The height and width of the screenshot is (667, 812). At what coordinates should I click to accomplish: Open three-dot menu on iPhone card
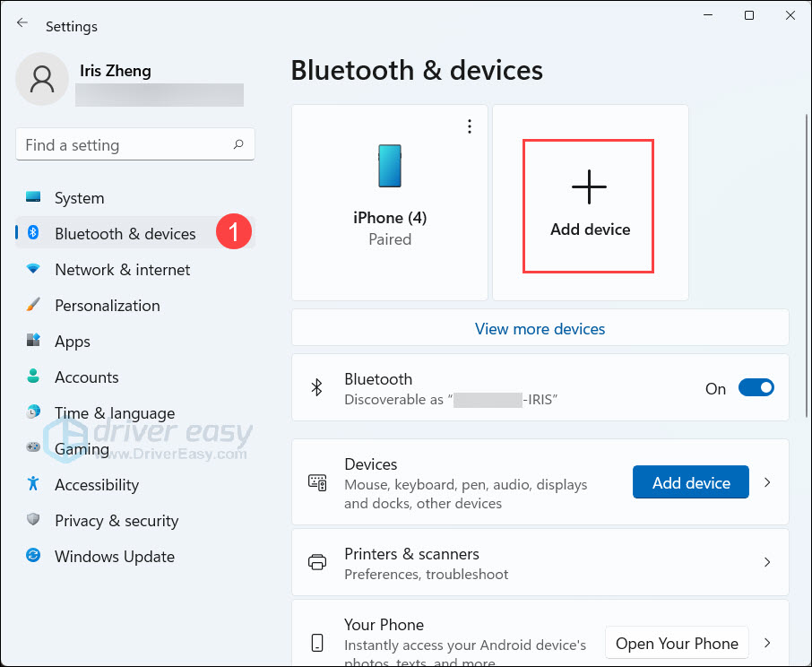(470, 127)
